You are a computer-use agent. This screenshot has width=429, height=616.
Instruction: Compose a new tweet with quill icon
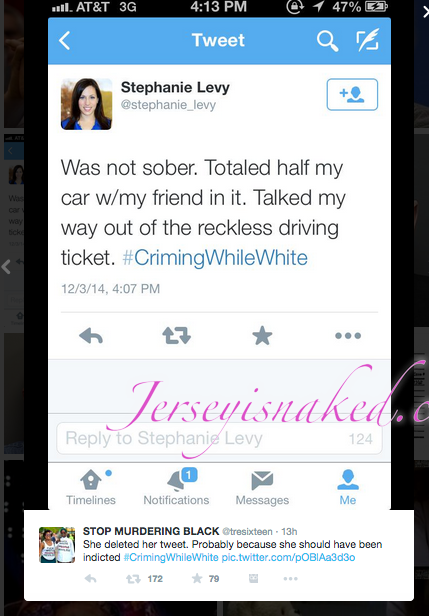pyautogui.click(x=368, y=40)
